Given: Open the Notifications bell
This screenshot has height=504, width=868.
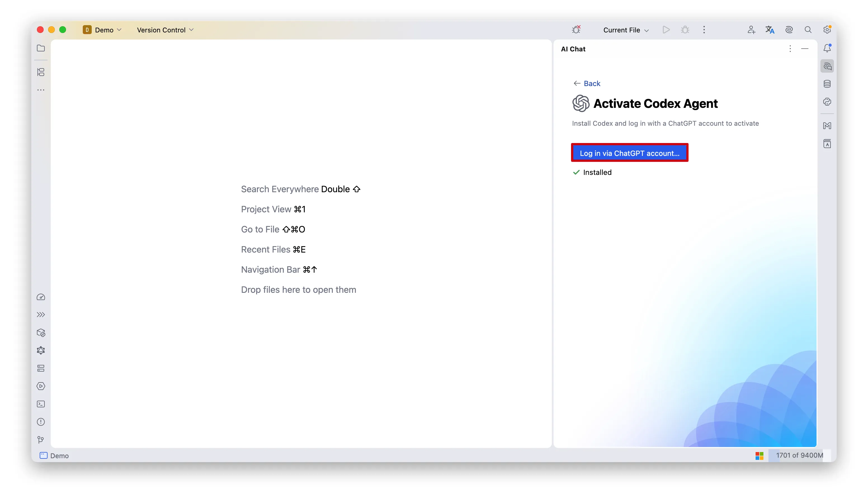Looking at the screenshot, I should [x=827, y=48].
